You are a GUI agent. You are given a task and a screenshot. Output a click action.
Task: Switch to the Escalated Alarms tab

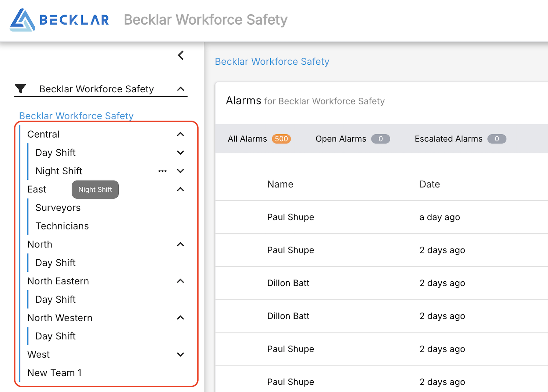pyautogui.click(x=460, y=139)
